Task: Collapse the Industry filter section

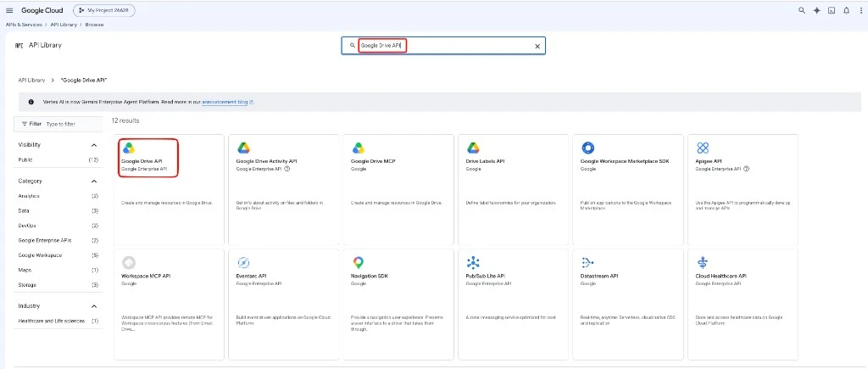Action: pos(94,306)
